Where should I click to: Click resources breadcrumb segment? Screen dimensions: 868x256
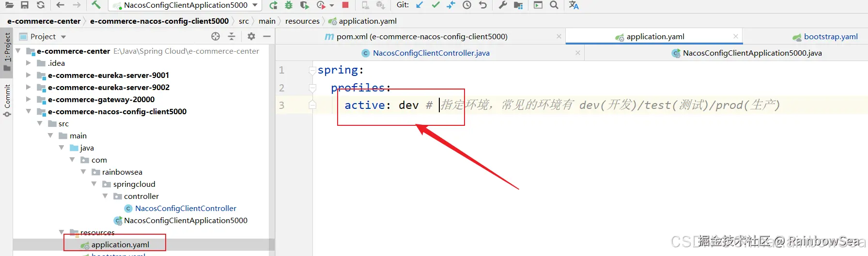(302, 21)
